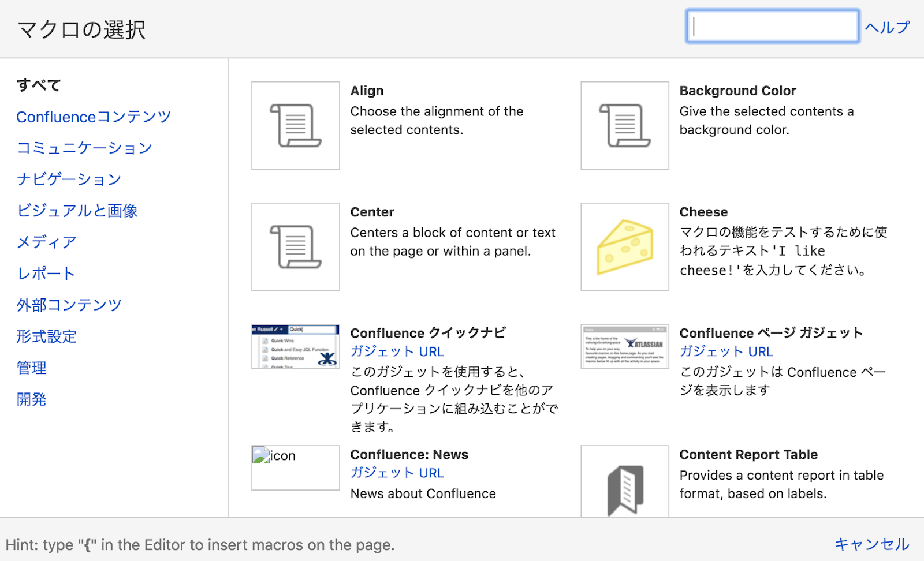This screenshot has width=924, height=561.
Task: Click the Confluence クイックナビ gadget thumbnail
Action: coord(296,346)
